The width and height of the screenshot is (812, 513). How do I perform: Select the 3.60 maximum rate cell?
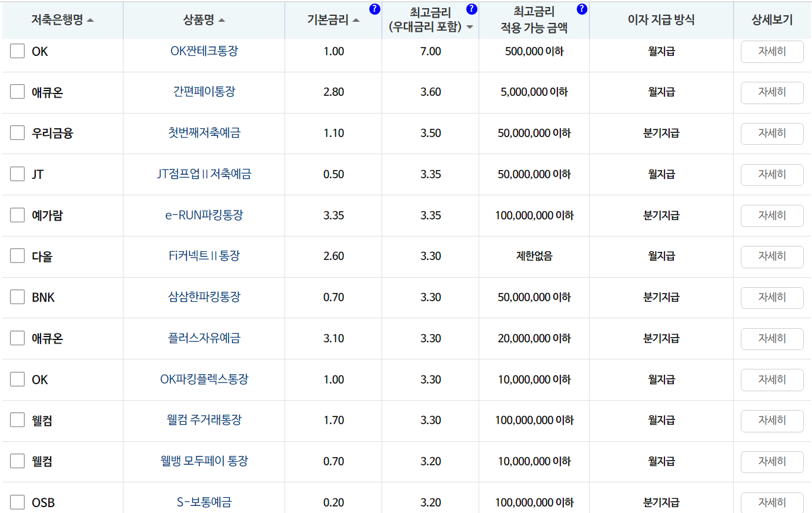pos(430,92)
